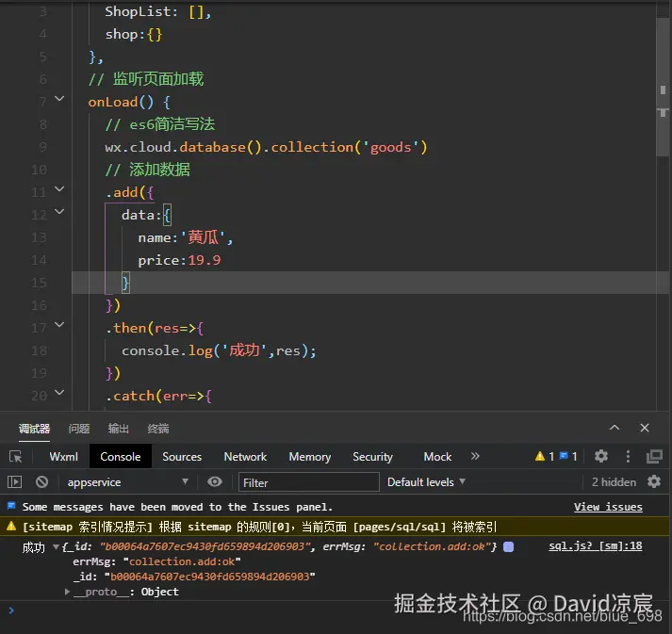672x634 pixels.
Task: Close the debugger panel with X
Action: pyautogui.click(x=645, y=428)
